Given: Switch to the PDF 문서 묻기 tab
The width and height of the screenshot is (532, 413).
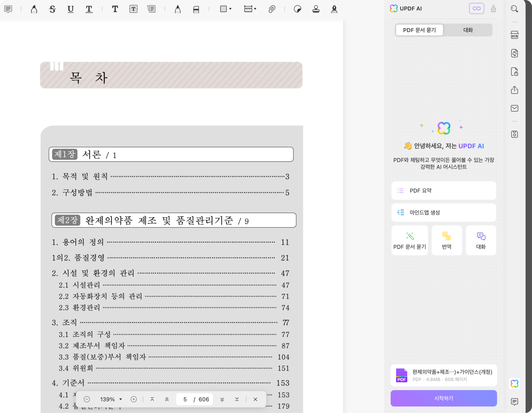Looking at the screenshot, I should [419, 30].
